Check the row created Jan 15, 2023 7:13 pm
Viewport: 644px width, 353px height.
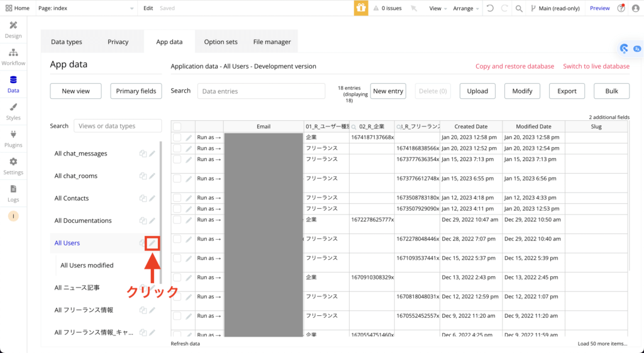tap(177, 159)
